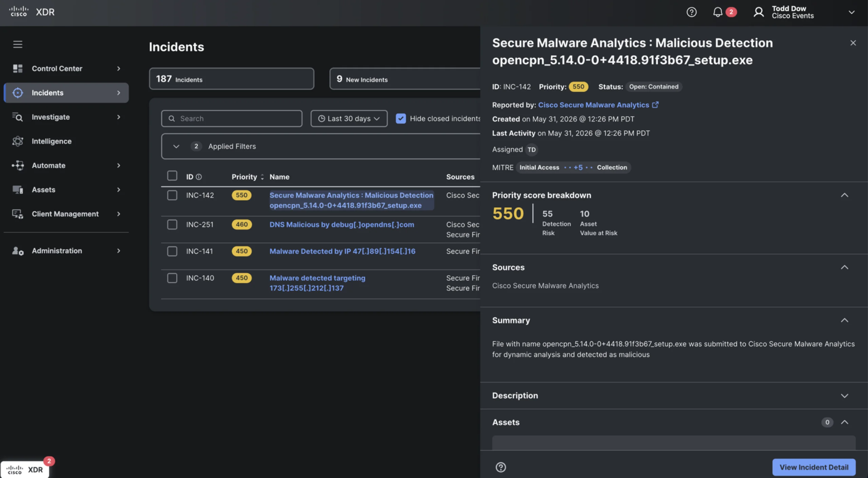This screenshot has height=478, width=868.
Task: Expand the Applied Filters panel
Action: [176, 146]
